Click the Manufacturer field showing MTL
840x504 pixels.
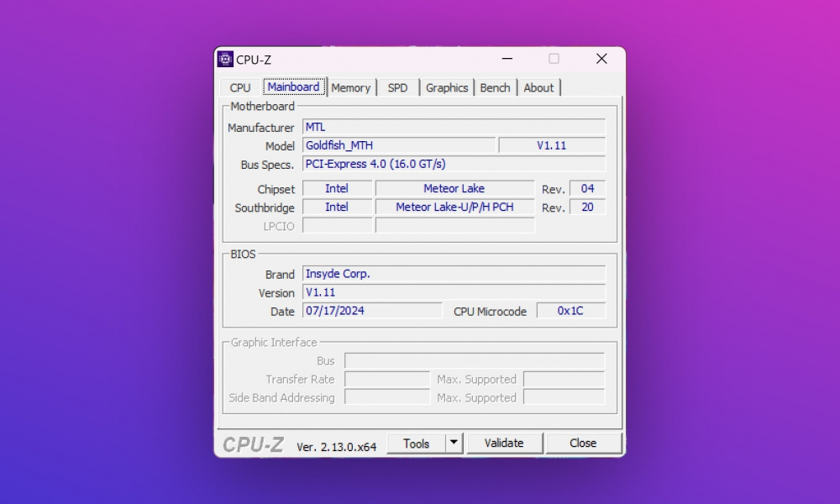click(x=454, y=127)
